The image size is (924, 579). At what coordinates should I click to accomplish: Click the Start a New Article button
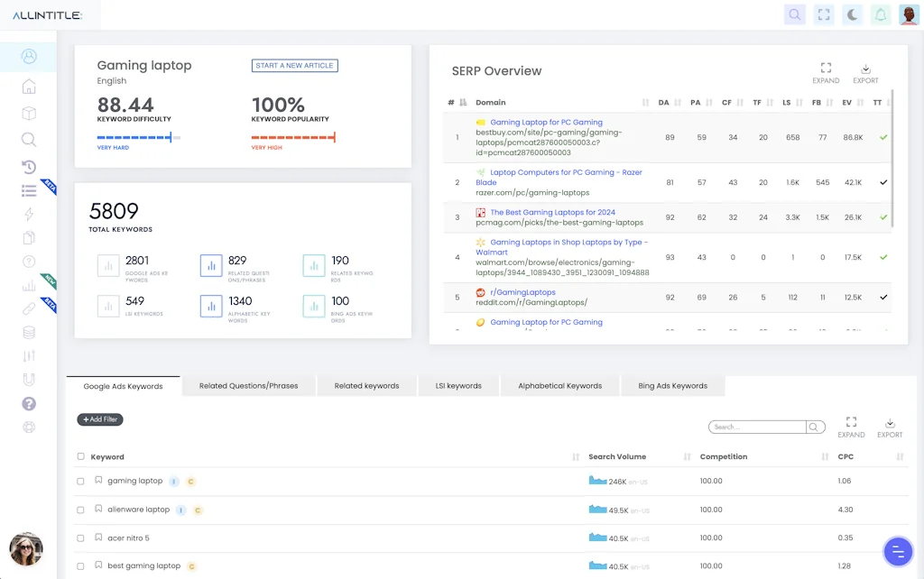[294, 66]
